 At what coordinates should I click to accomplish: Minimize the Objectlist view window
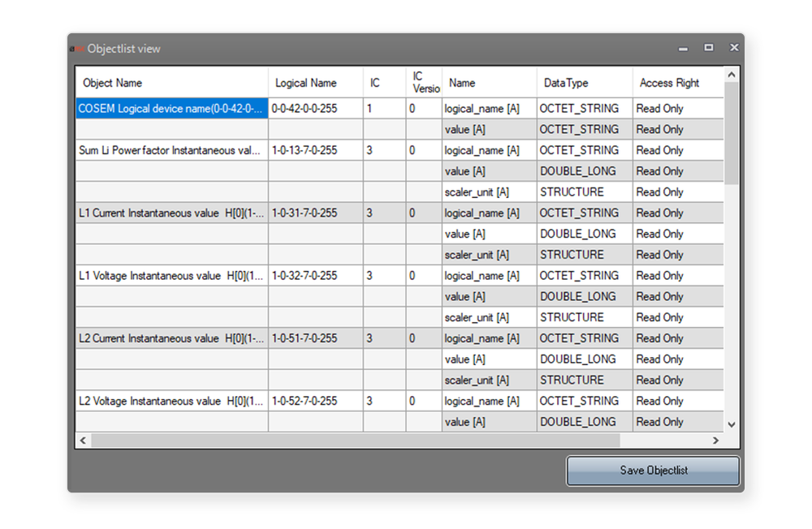pos(684,48)
